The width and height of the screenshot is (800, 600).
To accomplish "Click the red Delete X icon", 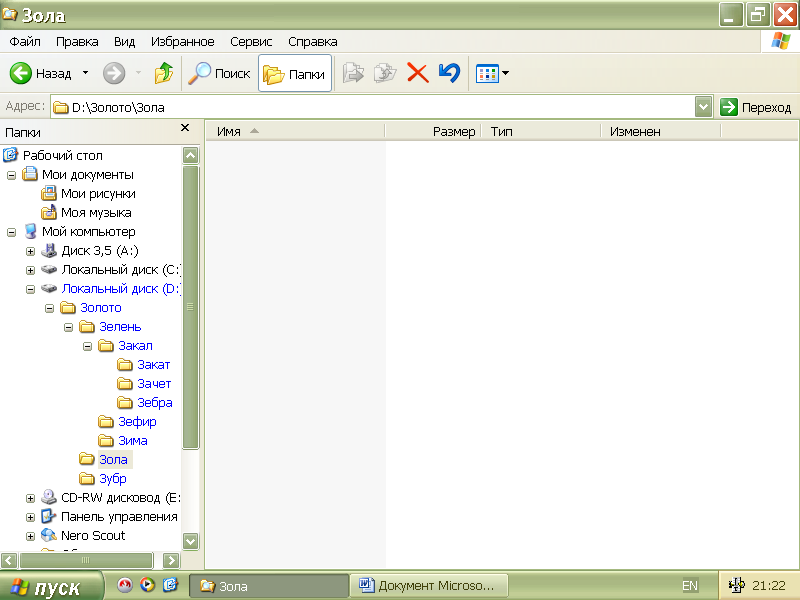I will click(417, 73).
